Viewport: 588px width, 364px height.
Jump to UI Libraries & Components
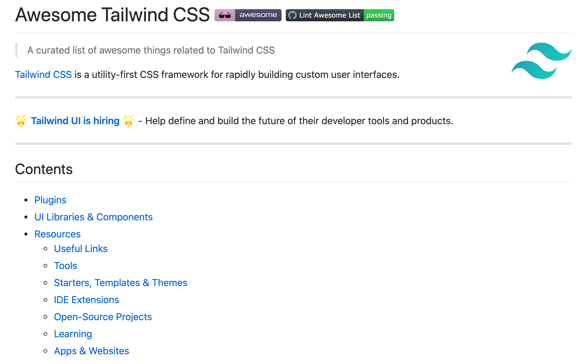(93, 217)
